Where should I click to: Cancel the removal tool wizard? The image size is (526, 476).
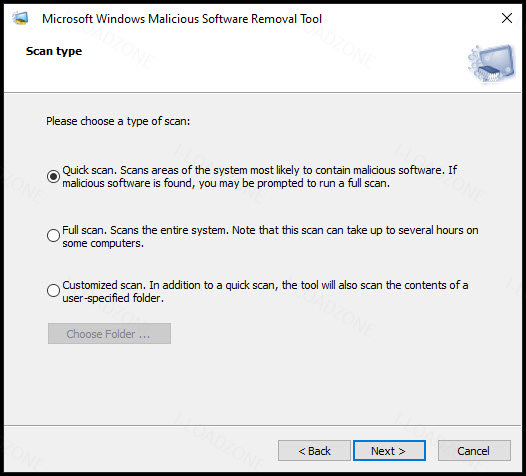click(x=474, y=451)
